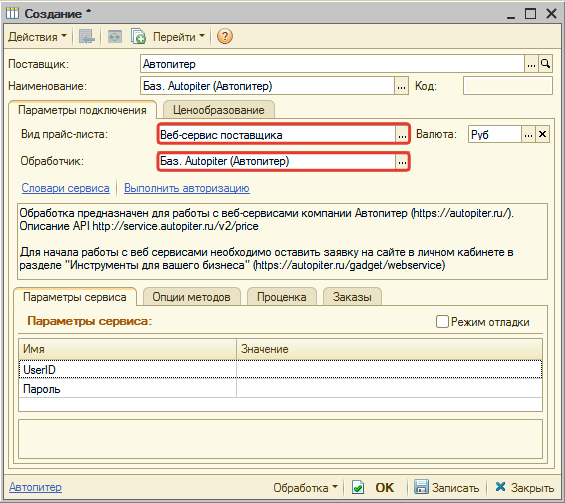565x503 pixels.
Task: Click the window table icon in title bar
Action: click(12, 13)
